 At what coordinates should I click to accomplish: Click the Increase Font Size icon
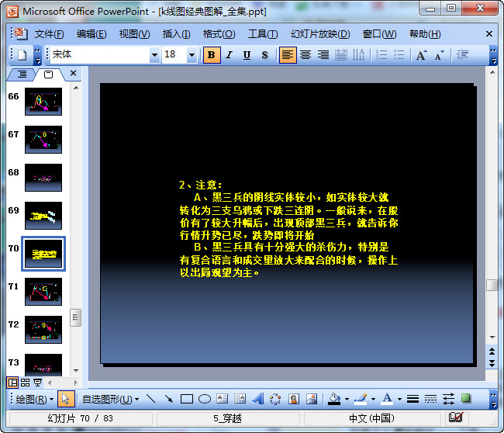pos(421,55)
